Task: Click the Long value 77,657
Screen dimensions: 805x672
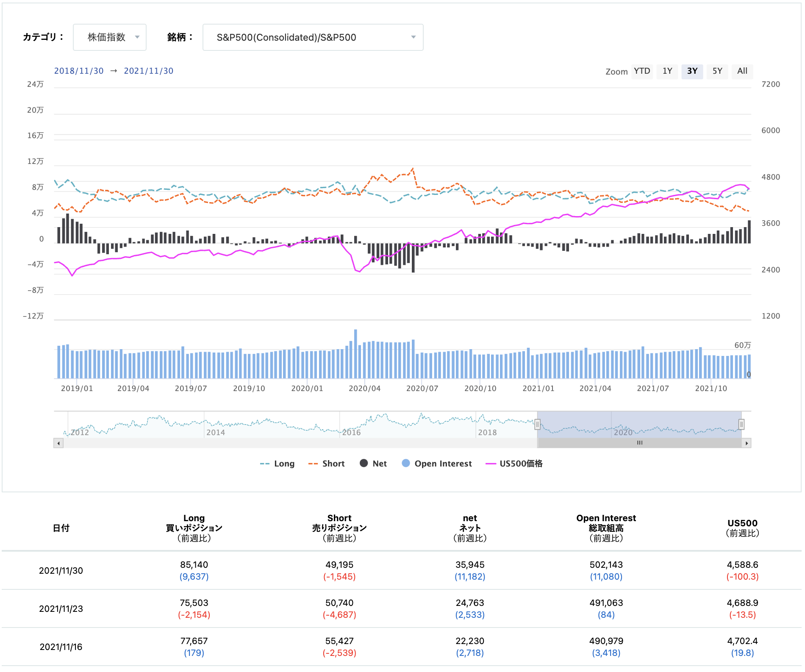Action: 194,641
